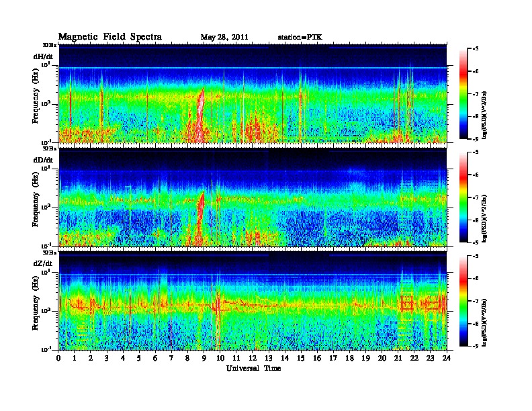The image size is (532, 411).
Task: Click the dH/dt colorbar log PSD units label
Action: [484, 115]
